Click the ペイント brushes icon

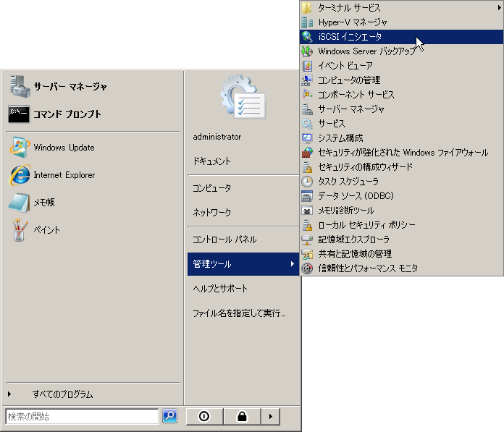tap(20, 230)
